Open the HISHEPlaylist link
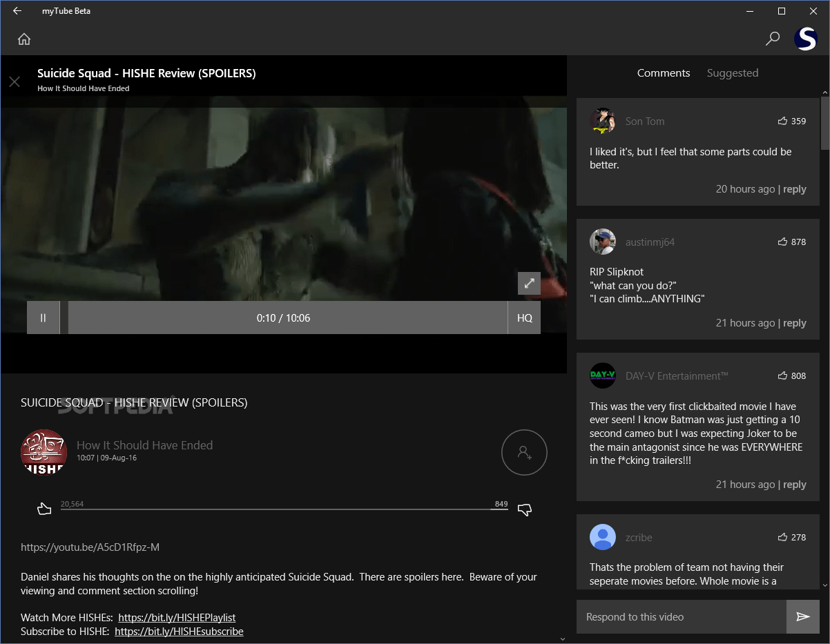Image resolution: width=830 pixels, height=644 pixels. pos(177,617)
